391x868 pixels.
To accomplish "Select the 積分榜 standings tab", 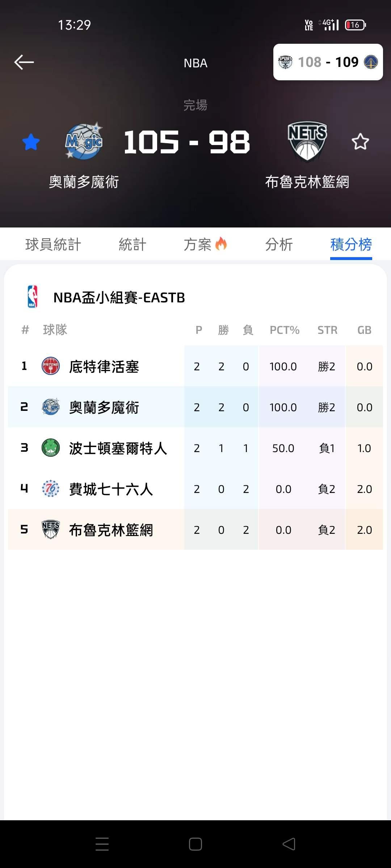I will tap(351, 244).
